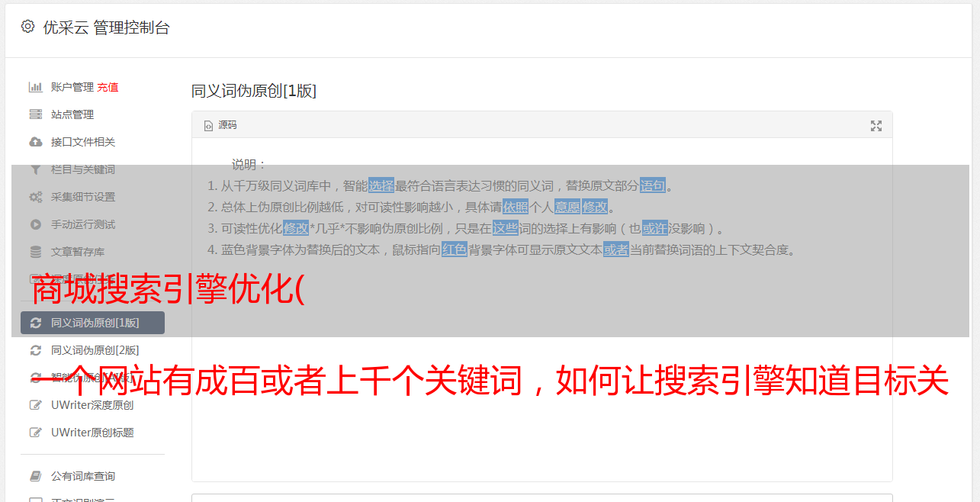Toggle fullscreen on the editor panel
Image resolution: width=980 pixels, height=502 pixels.
(x=876, y=126)
